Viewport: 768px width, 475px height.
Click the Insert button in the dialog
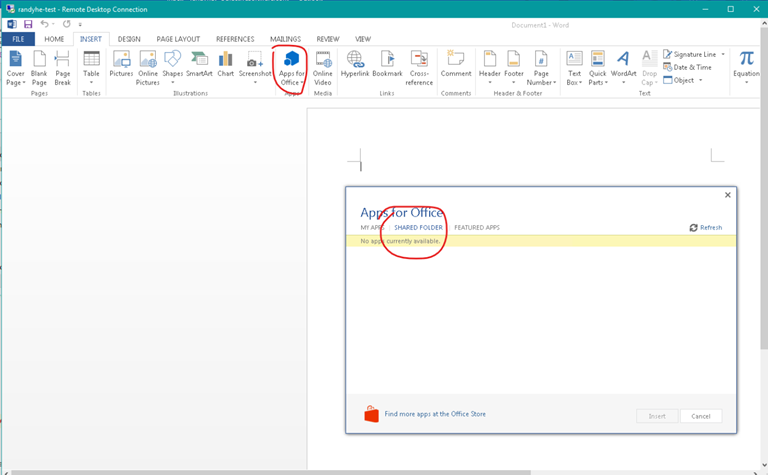[x=657, y=416]
